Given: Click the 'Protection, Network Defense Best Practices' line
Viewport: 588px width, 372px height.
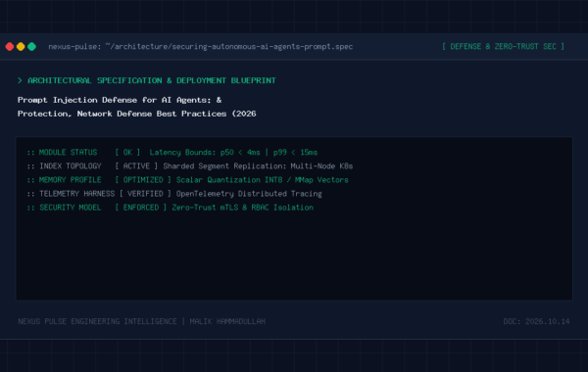Looking at the screenshot, I should [136, 114].
